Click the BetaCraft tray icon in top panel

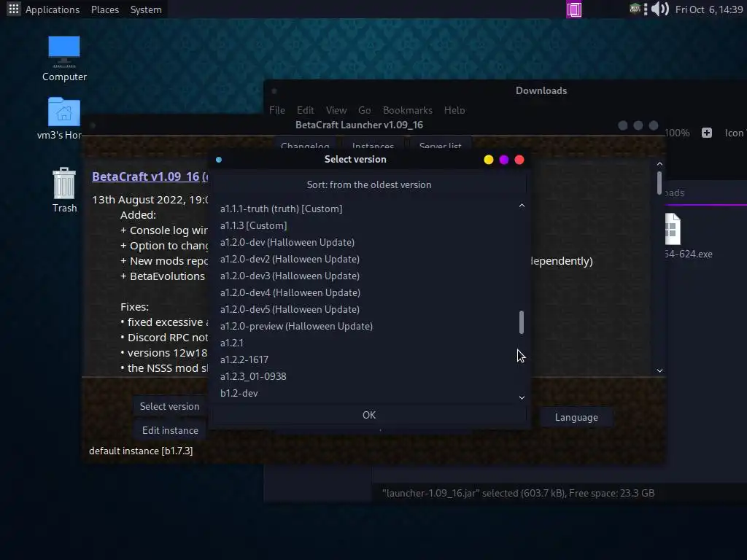(635, 9)
